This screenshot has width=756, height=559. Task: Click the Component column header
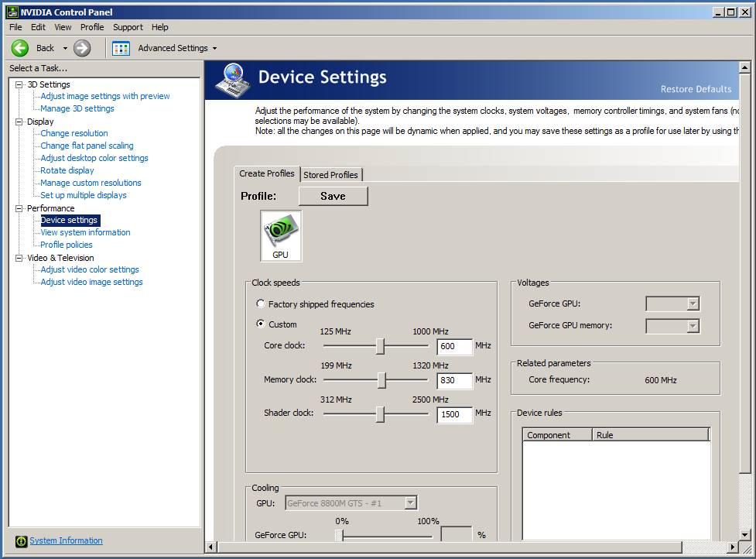[x=558, y=435]
